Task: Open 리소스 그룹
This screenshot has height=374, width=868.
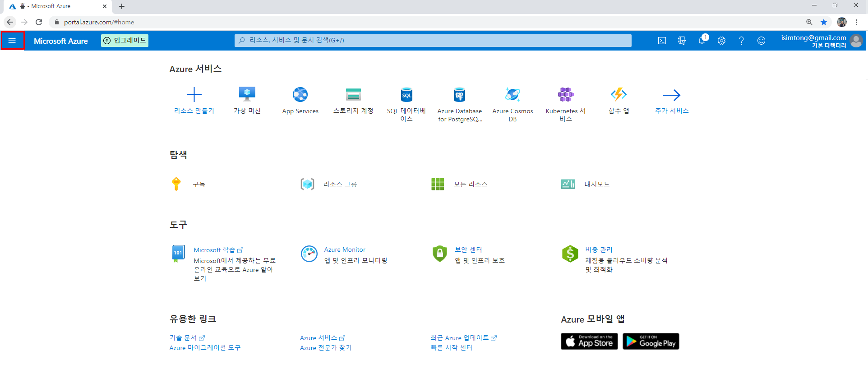Action: (x=329, y=184)
